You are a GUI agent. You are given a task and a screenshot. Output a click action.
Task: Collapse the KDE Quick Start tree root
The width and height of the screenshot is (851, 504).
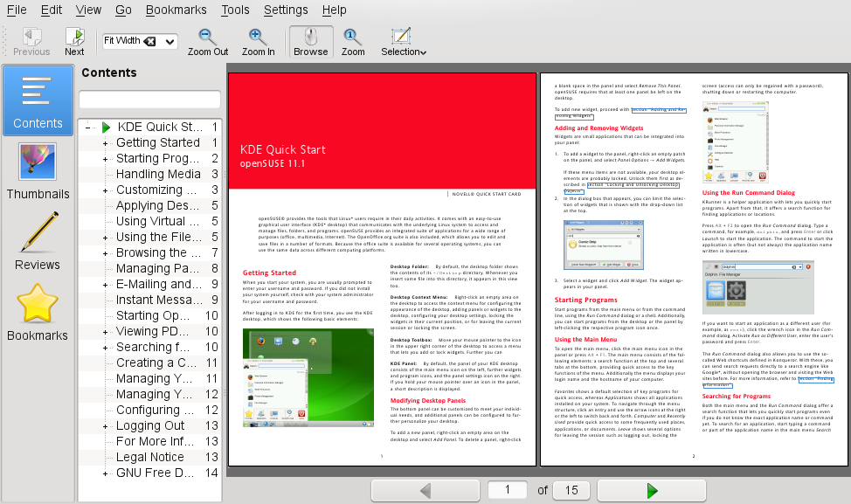pos(88,128)
